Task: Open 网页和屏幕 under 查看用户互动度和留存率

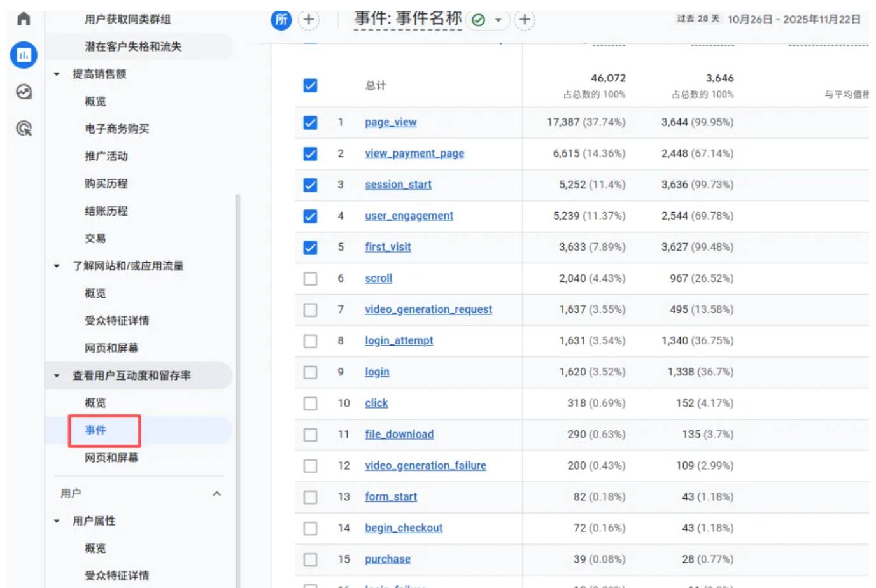Action: pos(111,458)
